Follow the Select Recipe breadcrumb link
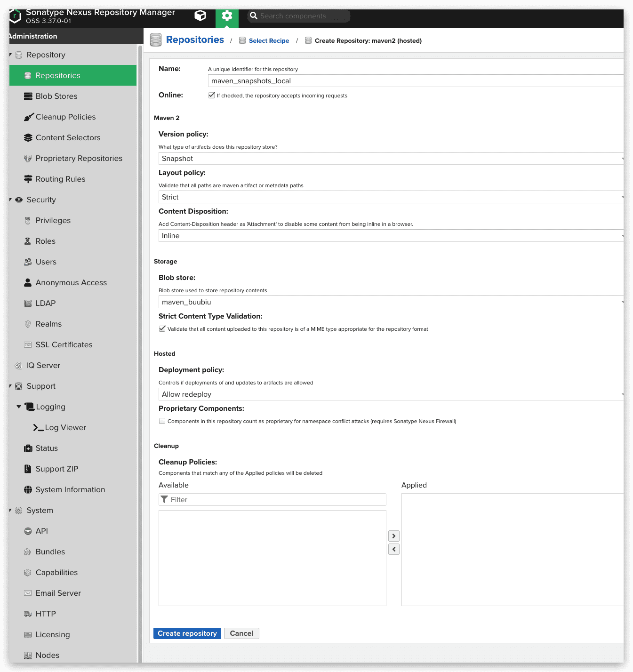 [x=269, y=41]
